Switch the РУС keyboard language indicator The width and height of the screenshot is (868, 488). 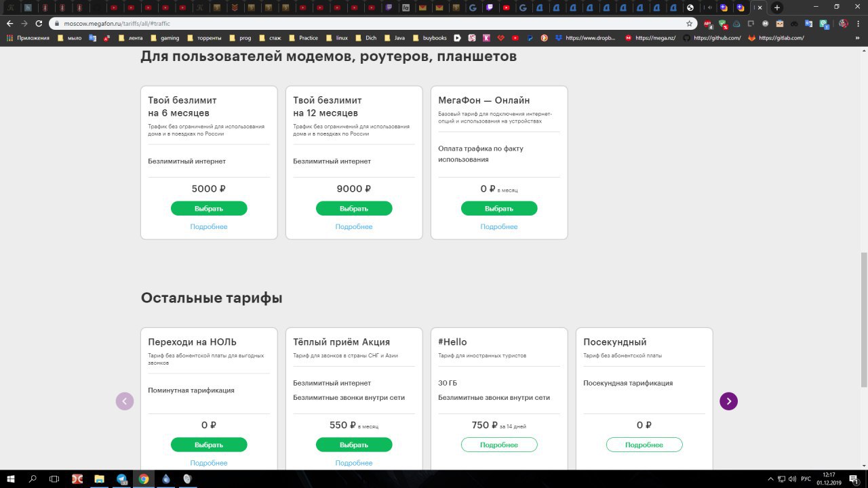coord(806,479)
